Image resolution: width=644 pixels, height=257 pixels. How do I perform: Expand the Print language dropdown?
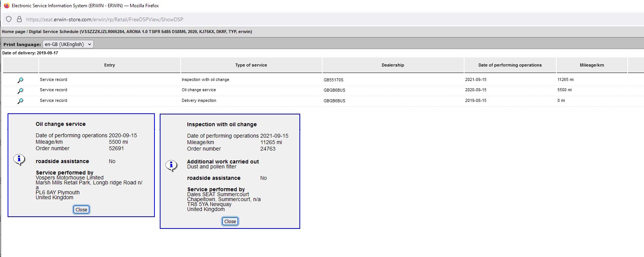pyautogui.click(x=68, y=44)
